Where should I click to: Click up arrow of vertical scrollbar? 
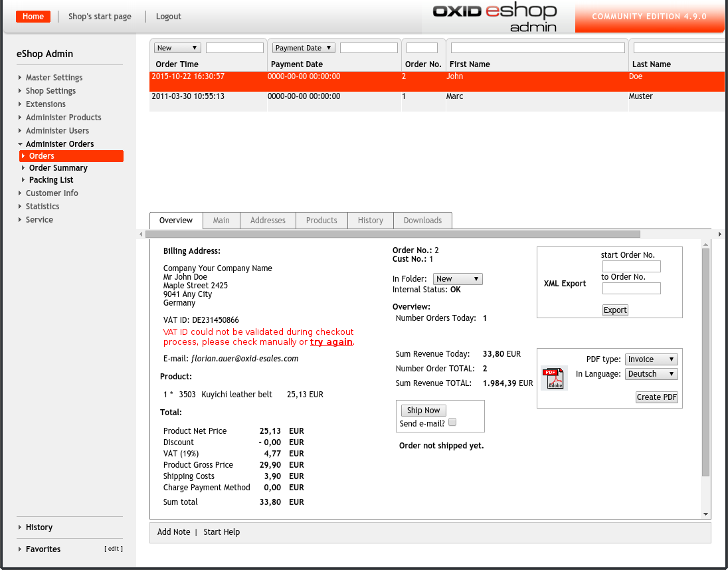[705, 244]
